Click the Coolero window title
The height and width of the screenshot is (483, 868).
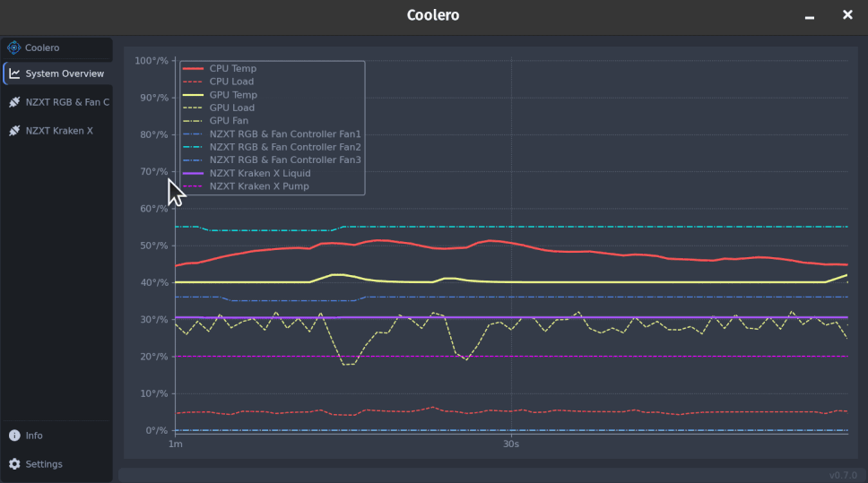[433, 15]
